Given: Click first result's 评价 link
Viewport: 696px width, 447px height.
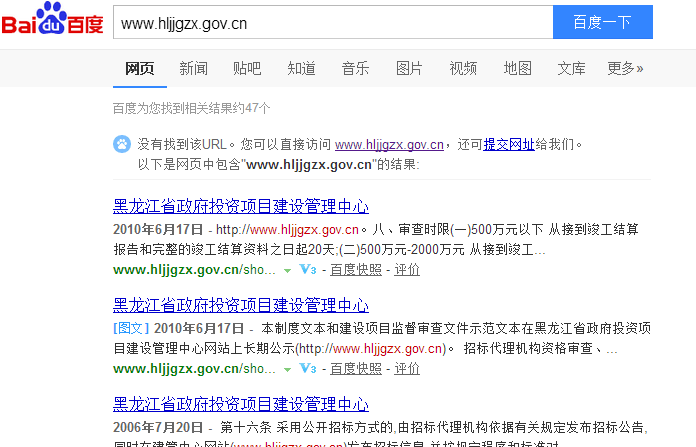Looking at the screenshot, I should tap(407, 269).
